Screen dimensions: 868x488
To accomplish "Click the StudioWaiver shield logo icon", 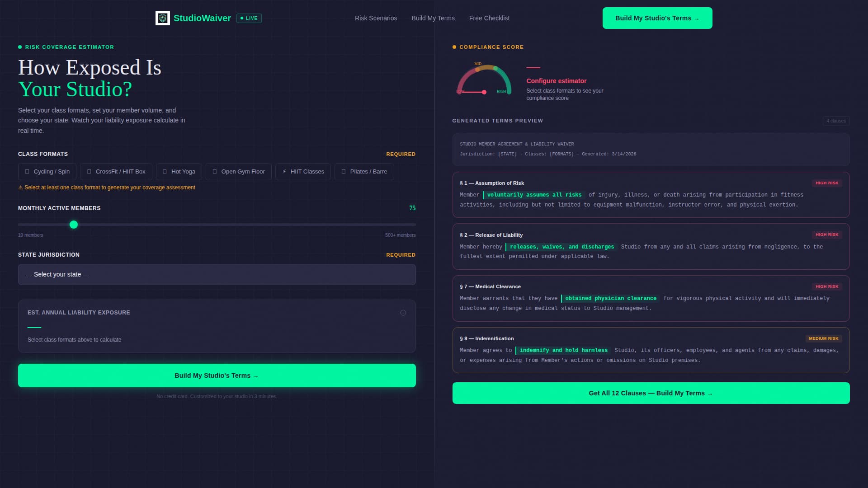I will point(163,18).
